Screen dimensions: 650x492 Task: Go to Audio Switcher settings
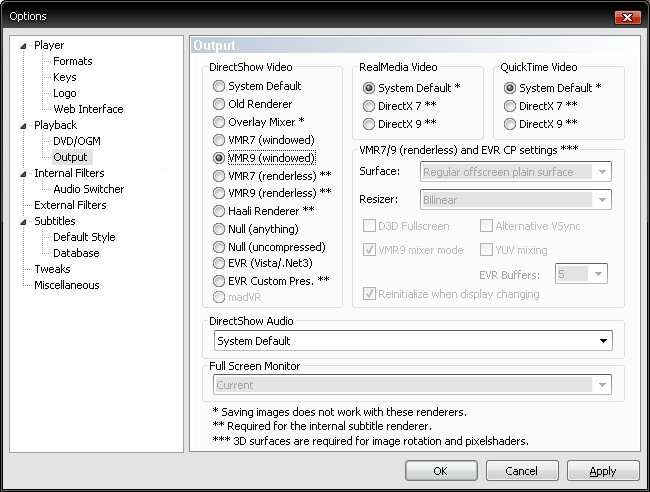coord(89,189)
